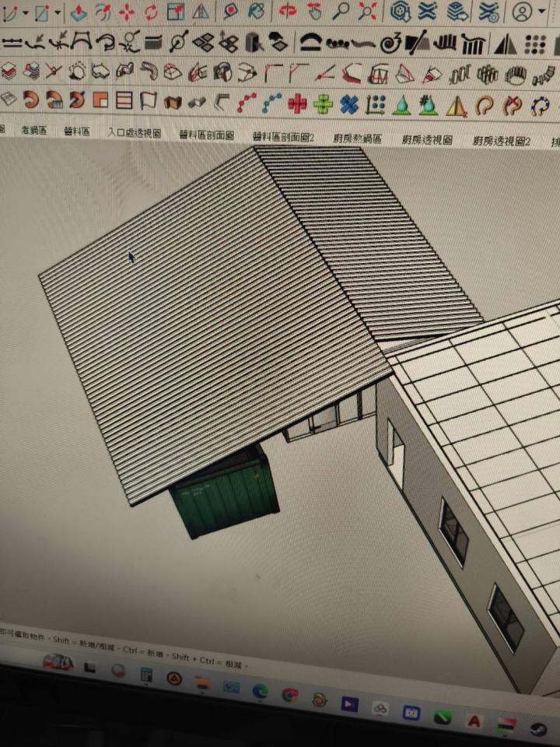The height and width of the screenshot is (747, 560).
Task: Select the Pan hand tool
Action: tap(314, 11)
